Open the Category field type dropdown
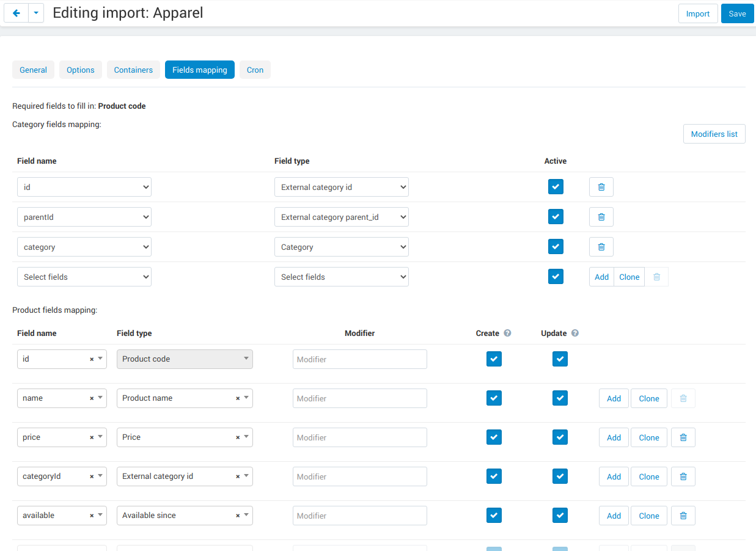This screenshot has width=756, height=551. [342, 247]
